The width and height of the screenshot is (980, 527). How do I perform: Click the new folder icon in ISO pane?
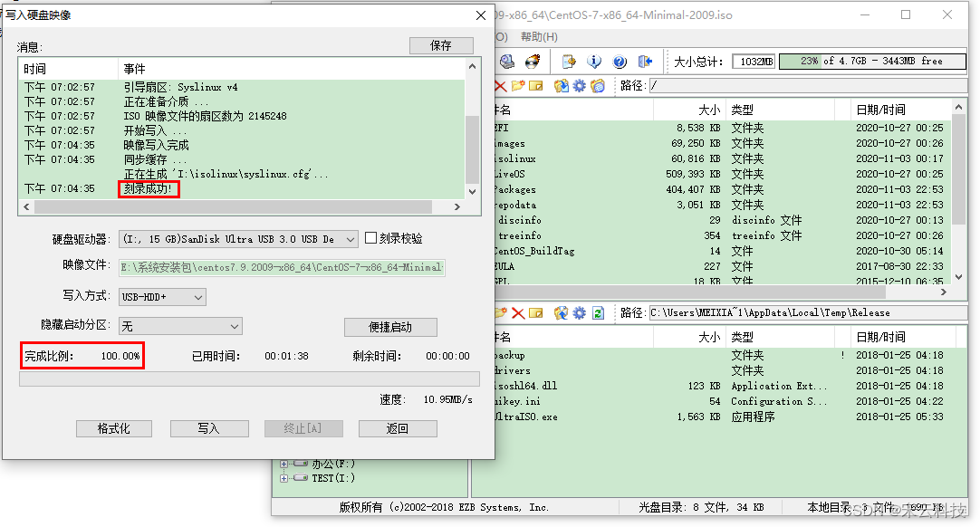pyautogui.click(x=518, y=86)
